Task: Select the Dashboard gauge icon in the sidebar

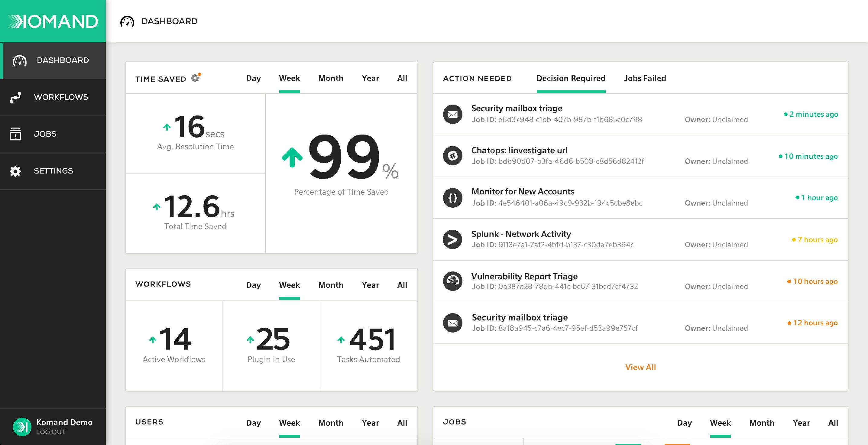Action: (19, 61)
